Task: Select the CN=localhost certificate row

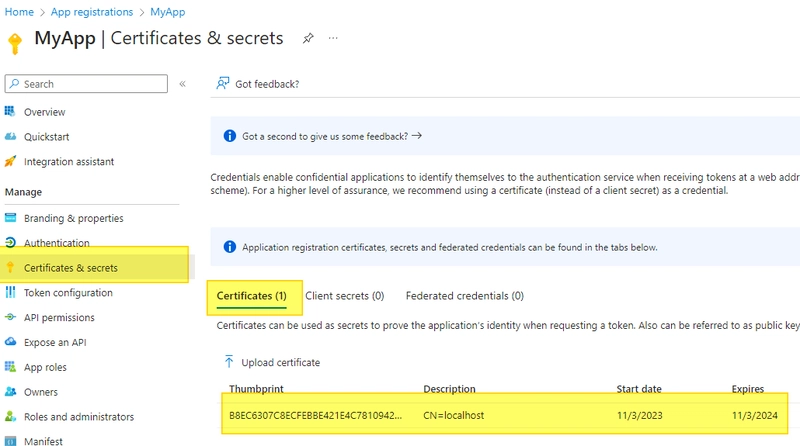Action: tap(505, 415)
